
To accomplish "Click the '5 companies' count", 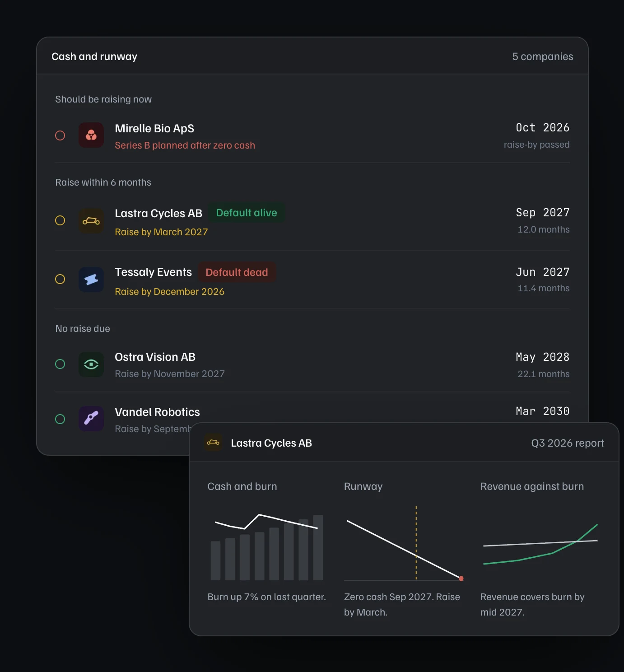I will point(543,56).
